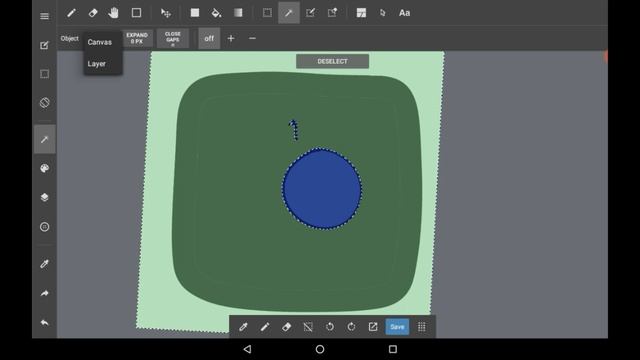Toggle the 'off' anti-aliasing button
Viewport: 640px width, 360px height.
(209, 38)
